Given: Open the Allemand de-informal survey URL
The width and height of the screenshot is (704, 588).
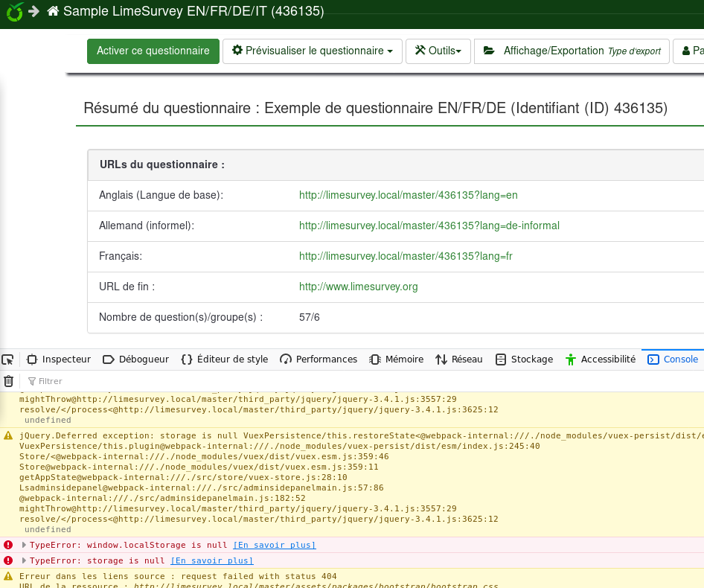Looking at the screenshot, I should [x=429, y=226].
